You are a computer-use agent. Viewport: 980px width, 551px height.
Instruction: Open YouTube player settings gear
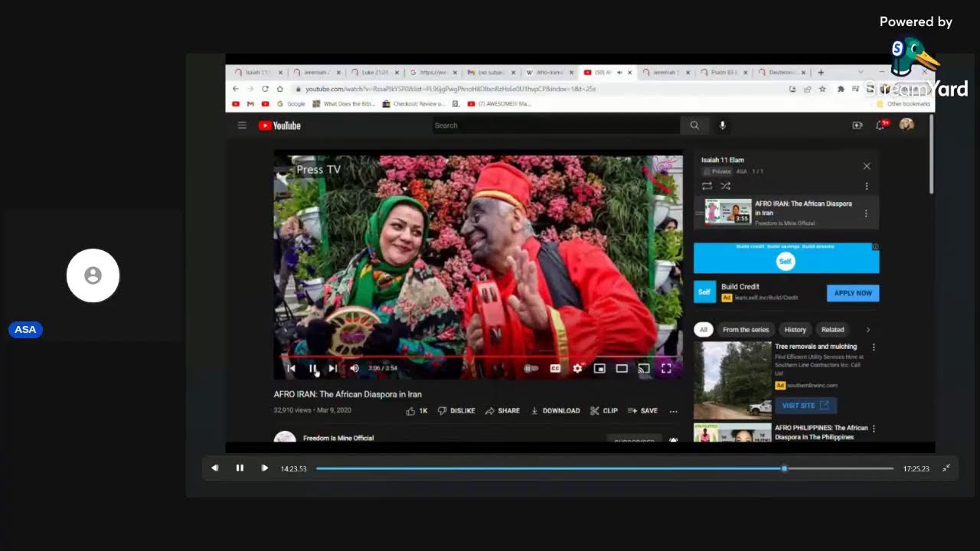pyautogui.click(x=577, y=368)
